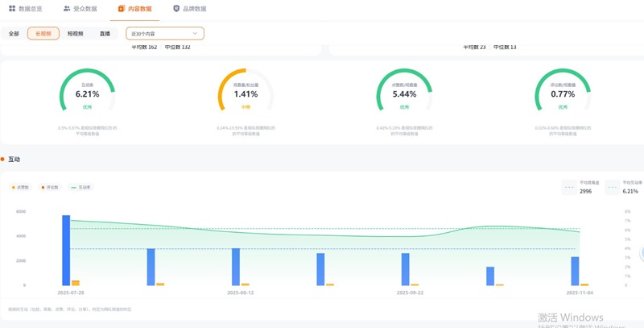Image resolution: width=644 pixels, height=328 pixels.
Task: Click the people icon beside 受众数据
Action: click(67, 9)
